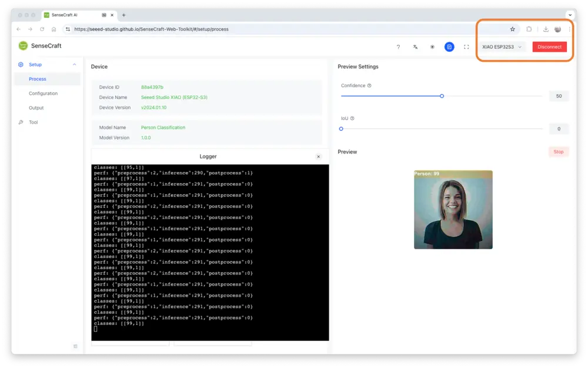This screenshot has width=588, height=368.
Task: Click the IoU help info icon
Action: tap(352, 118)
